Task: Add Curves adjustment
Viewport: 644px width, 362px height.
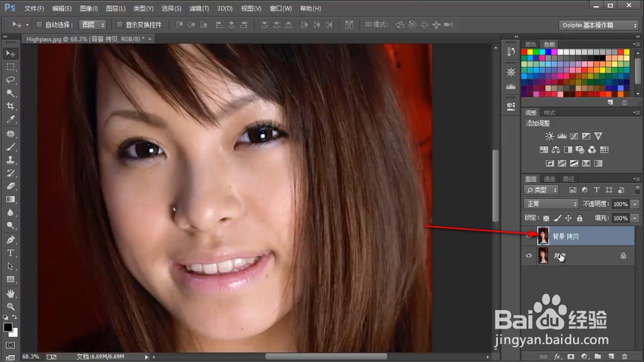Action: 574,136
